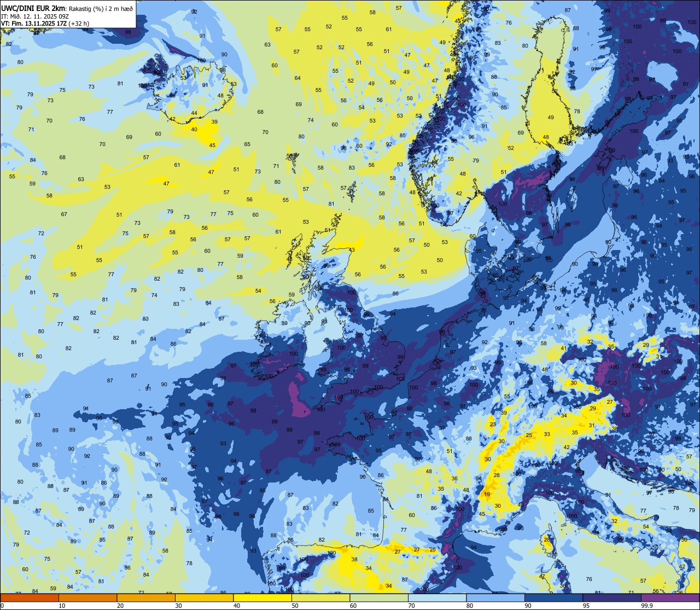Select the 95–99.9% navy legend swatch
The height and width of the screenshot is (610, 700).
pyautogui.click(x=612, y=597)
